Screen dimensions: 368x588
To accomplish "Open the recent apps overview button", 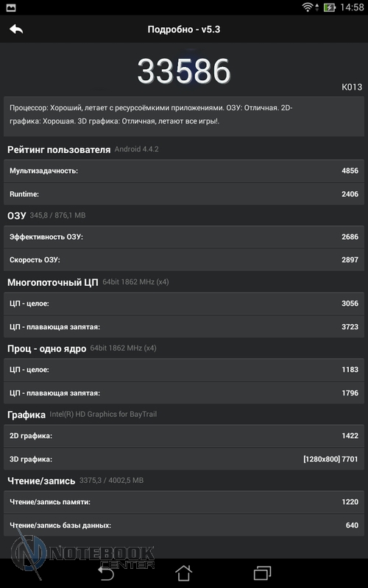I will click(262, 573).
